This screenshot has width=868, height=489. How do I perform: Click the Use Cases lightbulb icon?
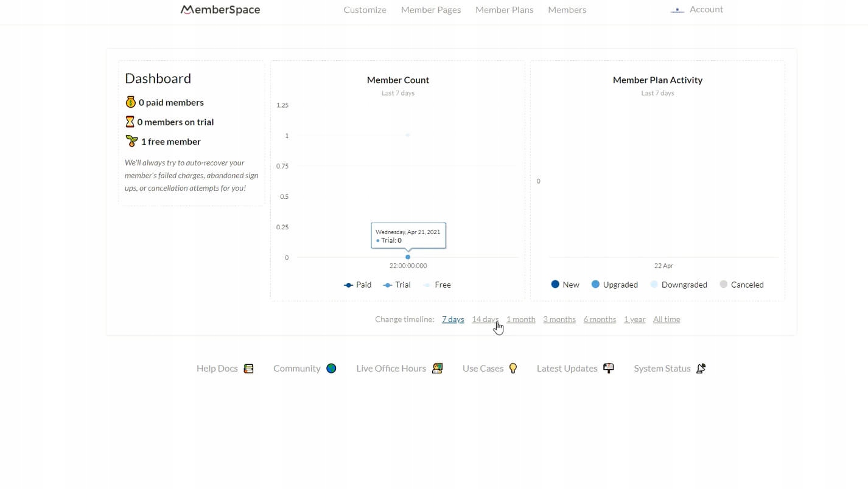point(513,369)
